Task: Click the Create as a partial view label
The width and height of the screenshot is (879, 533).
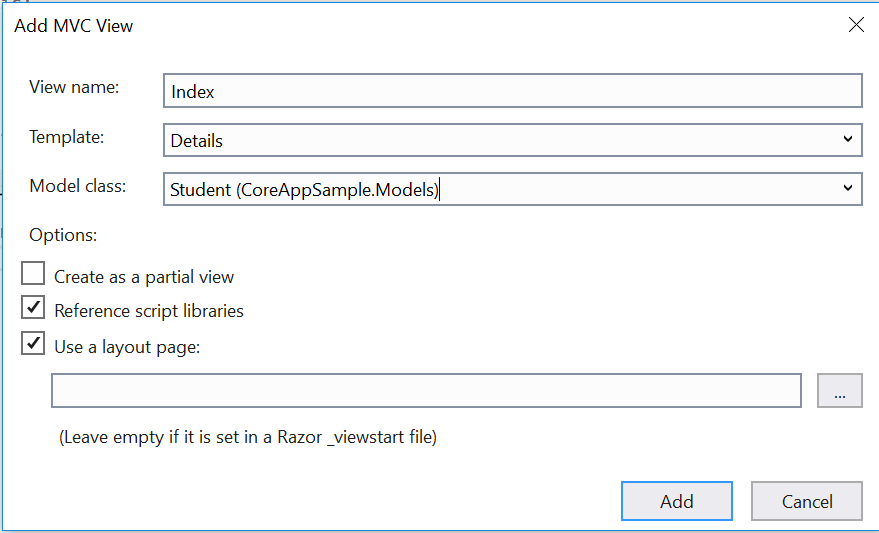Action: click(144, 277)
